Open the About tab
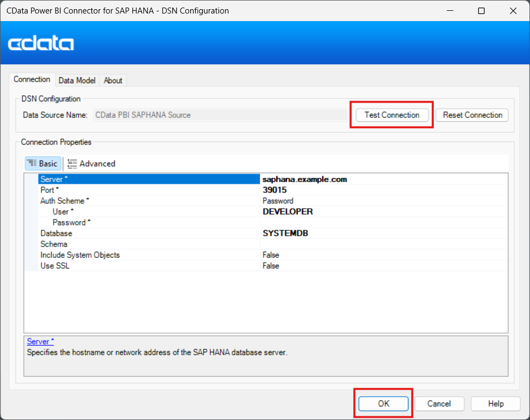This screenshot has width=530, height=420. click(x=113, y=81)
